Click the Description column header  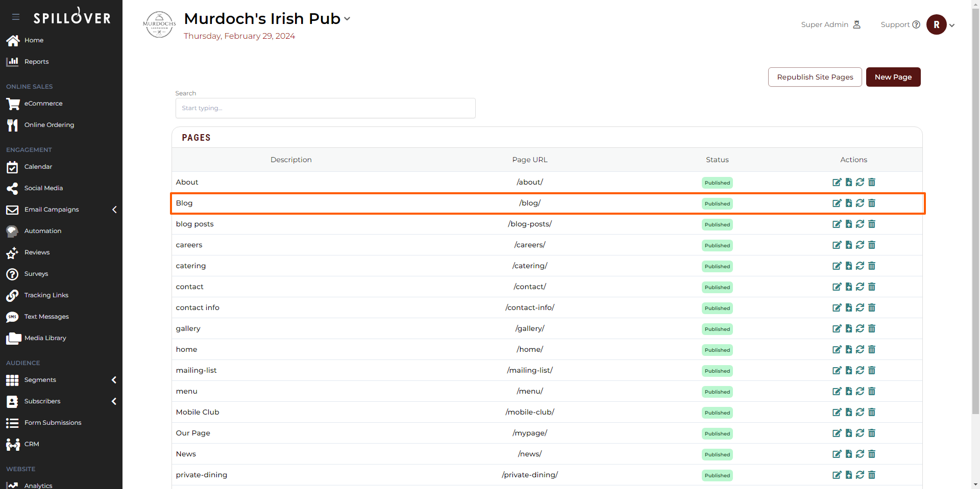point(291,160)
